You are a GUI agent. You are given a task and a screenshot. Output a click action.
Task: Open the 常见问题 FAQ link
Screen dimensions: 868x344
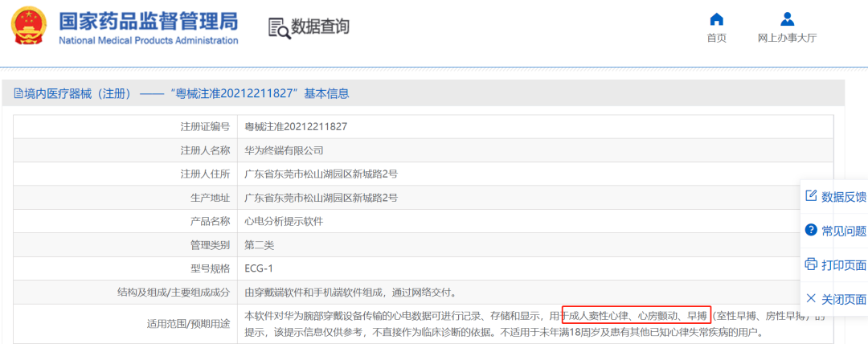[843, 231]
